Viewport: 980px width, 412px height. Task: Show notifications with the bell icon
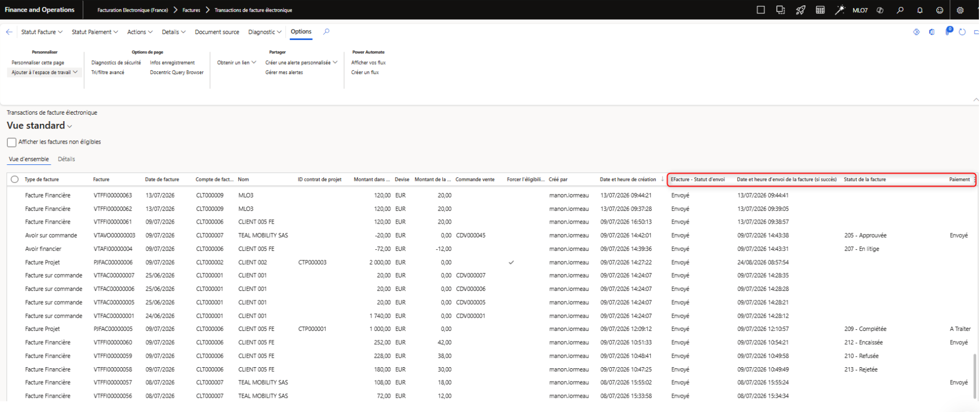point(920,10)
